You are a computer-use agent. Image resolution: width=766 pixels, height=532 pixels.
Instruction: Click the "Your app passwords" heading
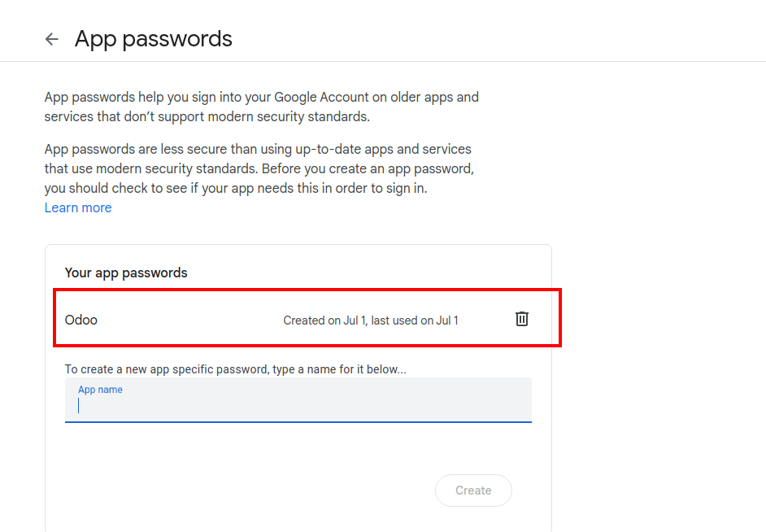126,273
